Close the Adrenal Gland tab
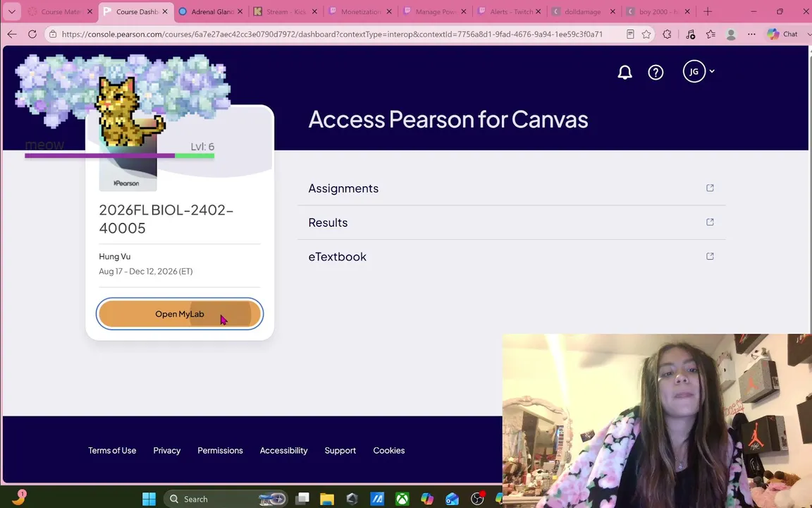Image resolution: width=812 pixels, height=508 pixels. (240, 11)
